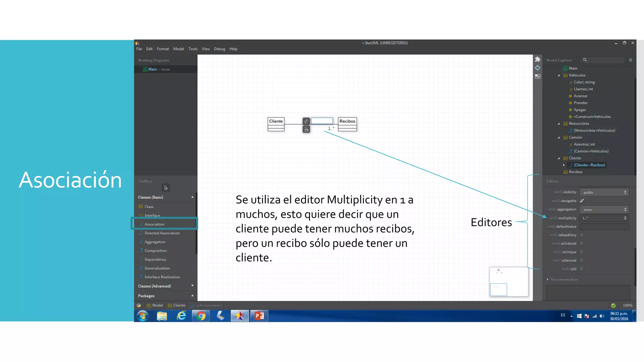Open the Debug menu

pos(219,49)
